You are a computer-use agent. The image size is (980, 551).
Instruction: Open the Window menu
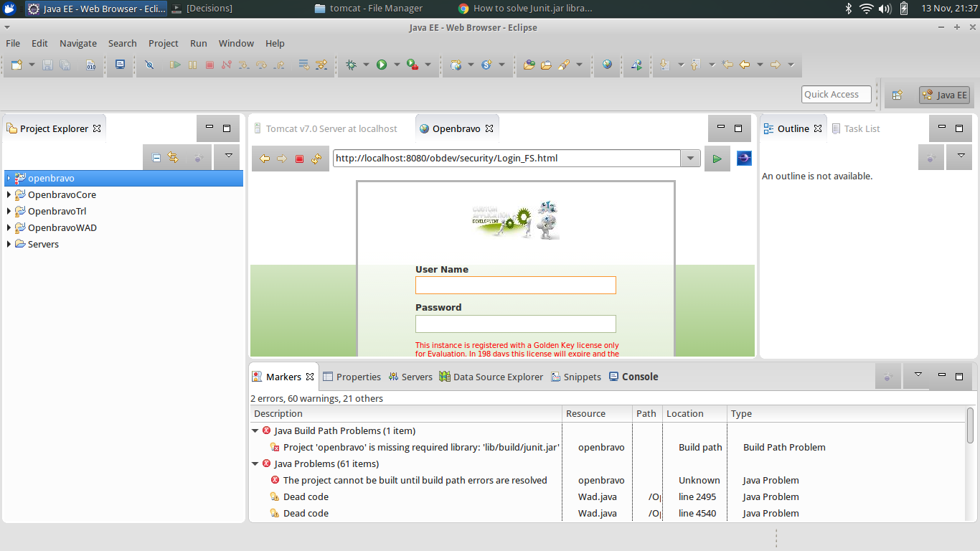(x=236, y=43)
